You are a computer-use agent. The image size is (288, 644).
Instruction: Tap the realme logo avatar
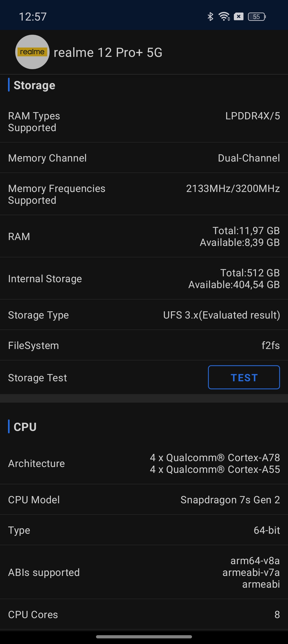32,52
